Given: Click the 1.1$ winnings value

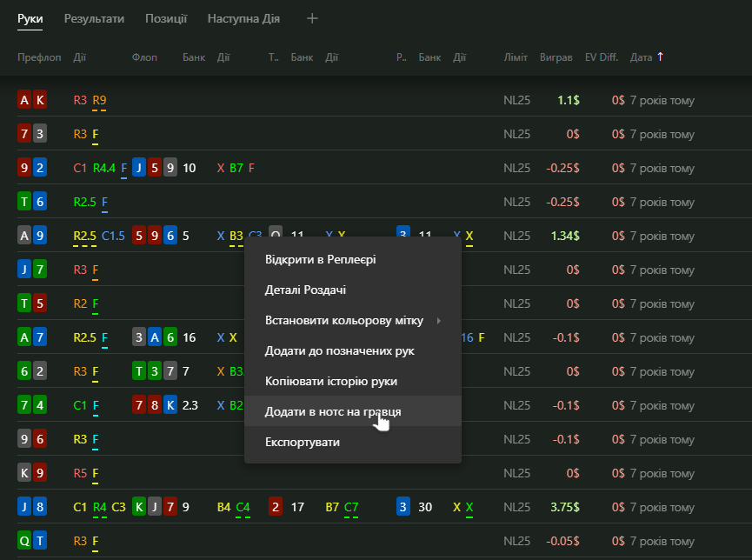Looking at the screenshot, I should (569, 100).
